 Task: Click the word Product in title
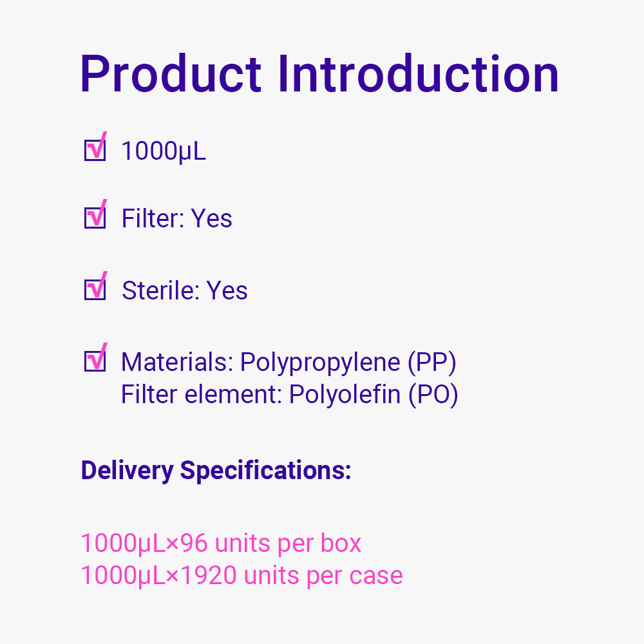click(171, 74)
